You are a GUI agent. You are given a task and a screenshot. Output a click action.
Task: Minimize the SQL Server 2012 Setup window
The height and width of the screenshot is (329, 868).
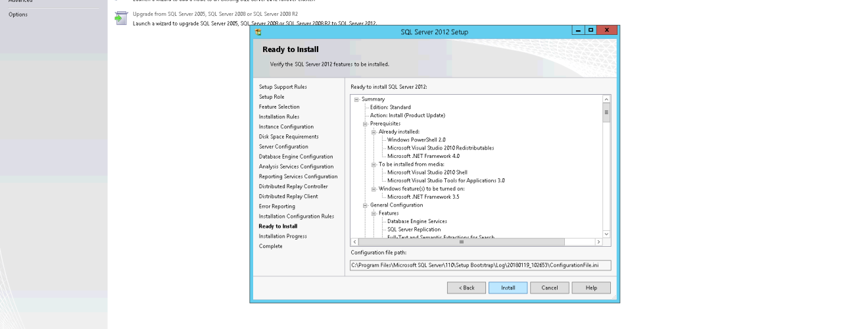tap(577, 31)
